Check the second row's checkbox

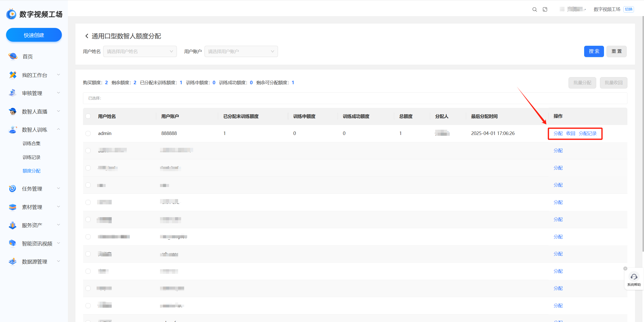tap(88, 150)
